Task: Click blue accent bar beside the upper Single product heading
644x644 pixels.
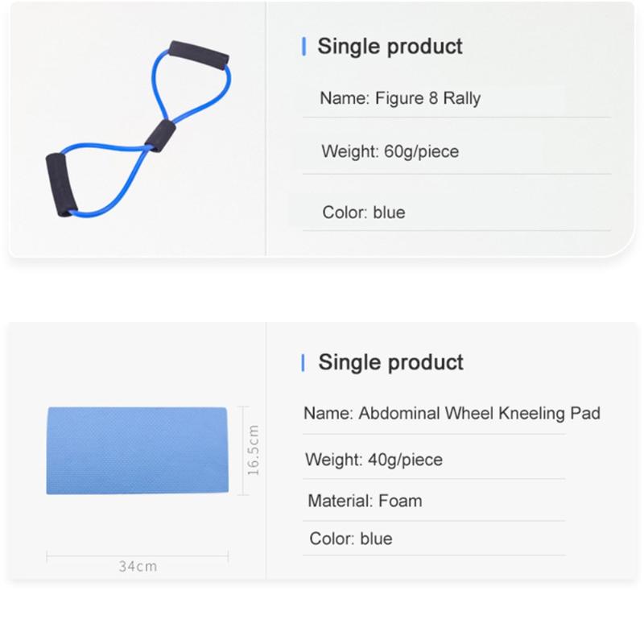Action: 303,47
